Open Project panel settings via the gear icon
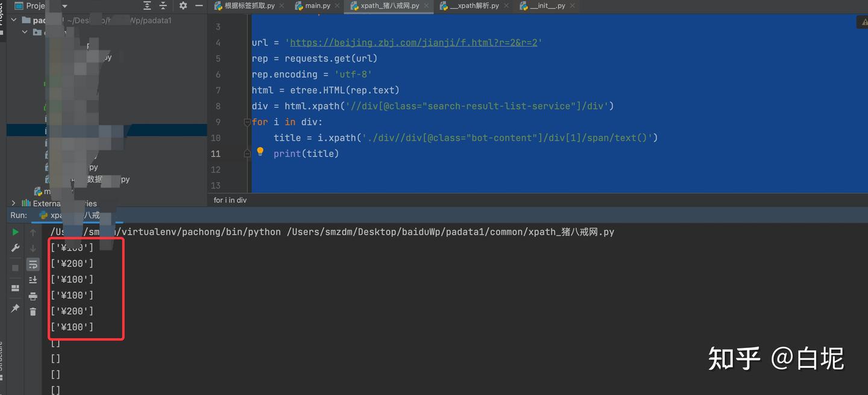The image size is (868, 395). (183, 5)
